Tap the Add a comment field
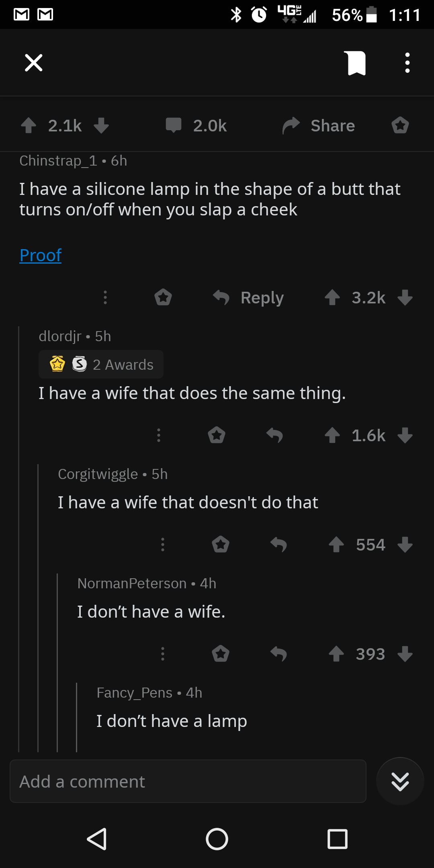This screenshot has height=868, width=434. point(188,782)
